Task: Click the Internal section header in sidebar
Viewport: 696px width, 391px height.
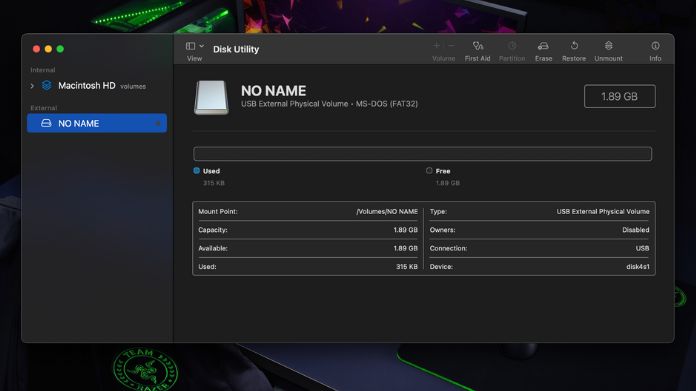Action: (x=43, y=70)
